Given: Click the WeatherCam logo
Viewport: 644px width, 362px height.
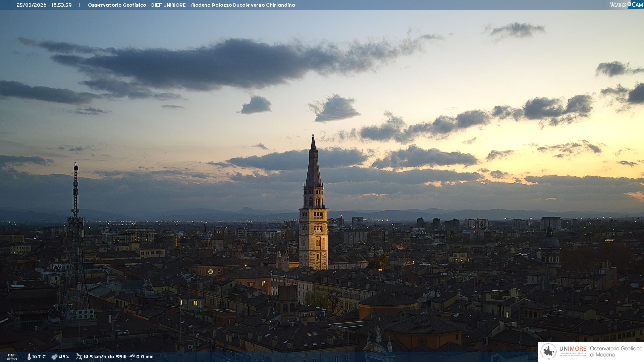Looking at the screenshot, I should 626,5.
